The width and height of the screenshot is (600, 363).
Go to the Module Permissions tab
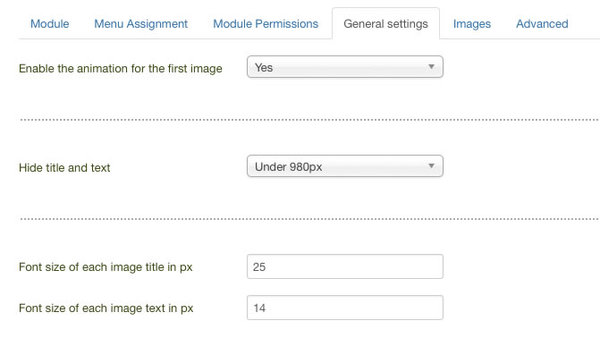point(266,24)
